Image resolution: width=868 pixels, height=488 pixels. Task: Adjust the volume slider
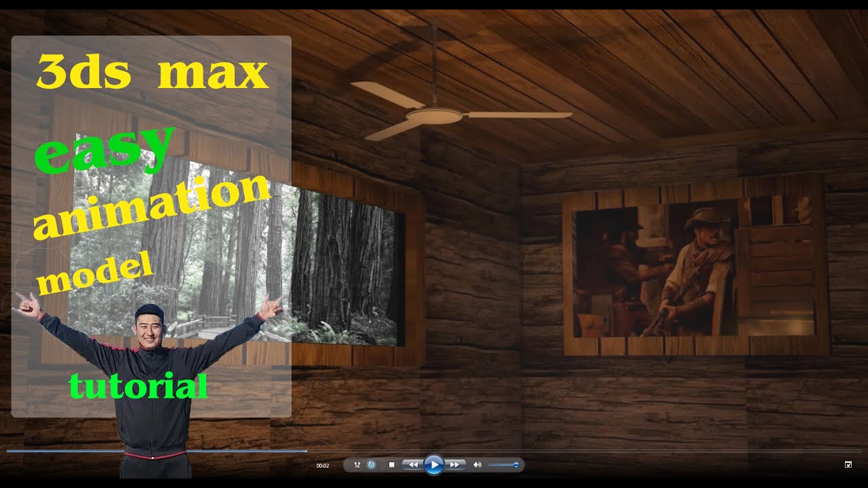[503, 465]
